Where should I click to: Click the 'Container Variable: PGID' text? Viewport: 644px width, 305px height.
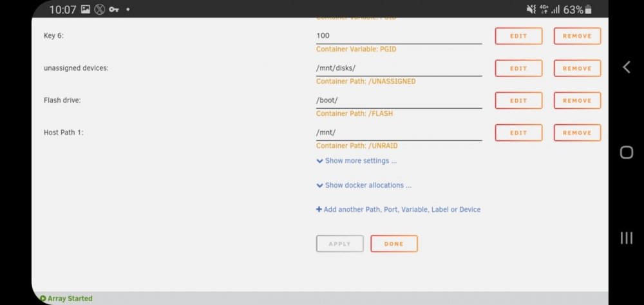356,50
